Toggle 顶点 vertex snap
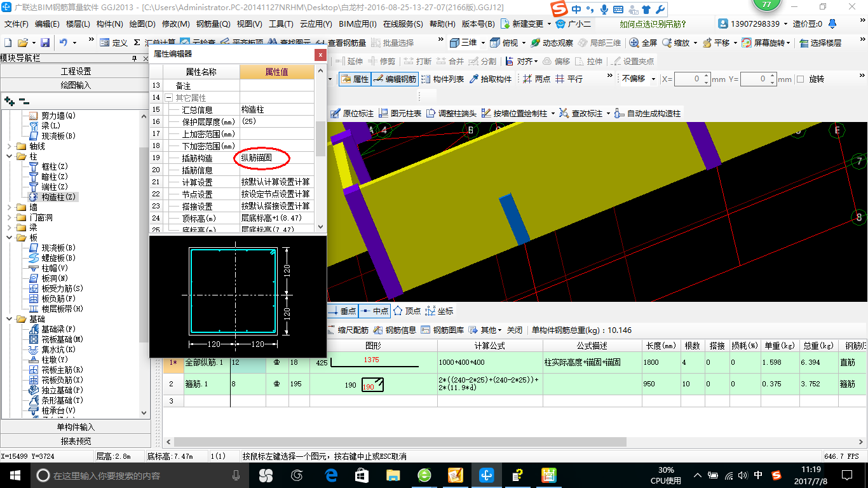Image resolution: width=868 pixels, height=488 pixels. 407,311
